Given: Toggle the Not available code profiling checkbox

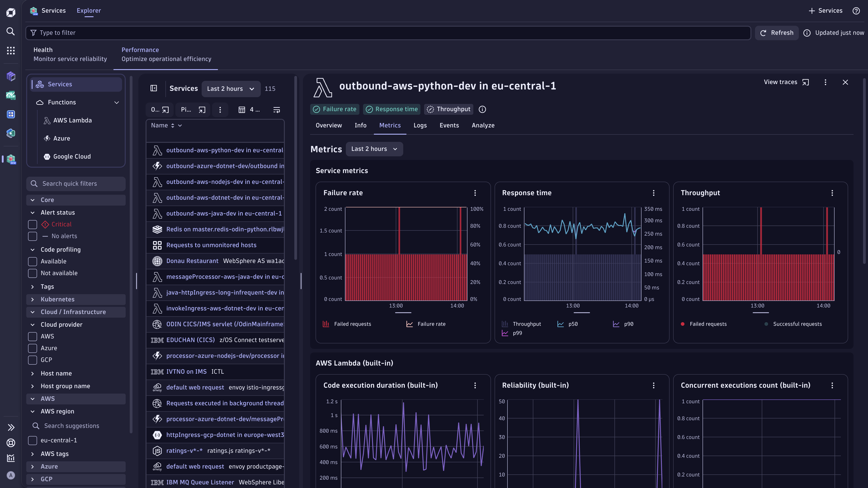Looking at the screenshot, I should pos(32,273).
